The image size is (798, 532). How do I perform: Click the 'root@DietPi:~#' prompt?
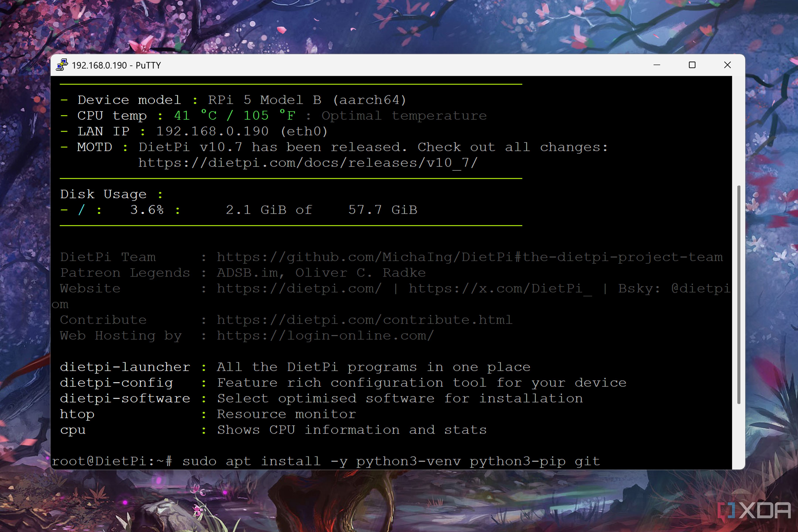(112, 461)
